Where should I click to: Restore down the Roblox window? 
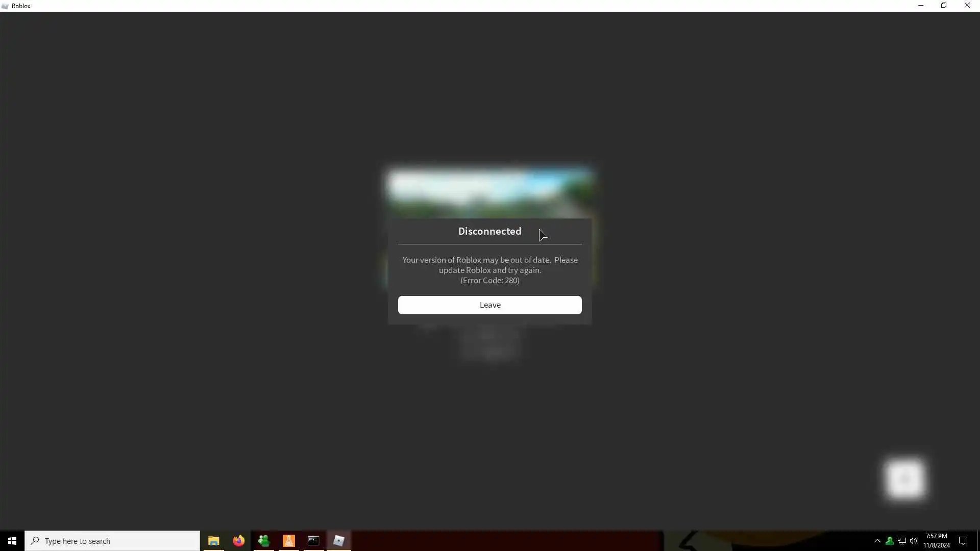point(944,6)
